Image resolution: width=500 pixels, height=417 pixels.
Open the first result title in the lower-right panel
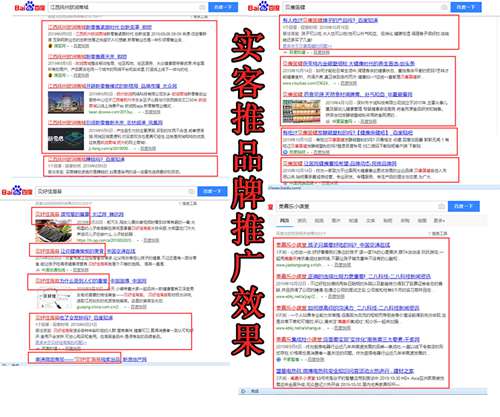(x=333, y=245)
